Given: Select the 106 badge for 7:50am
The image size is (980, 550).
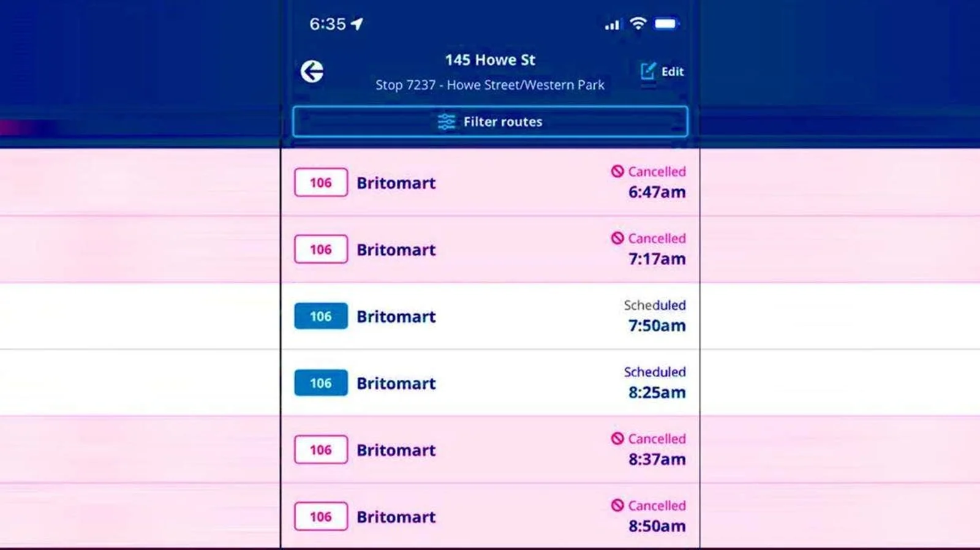Looking at the screenshot, I should coord(321,316).
